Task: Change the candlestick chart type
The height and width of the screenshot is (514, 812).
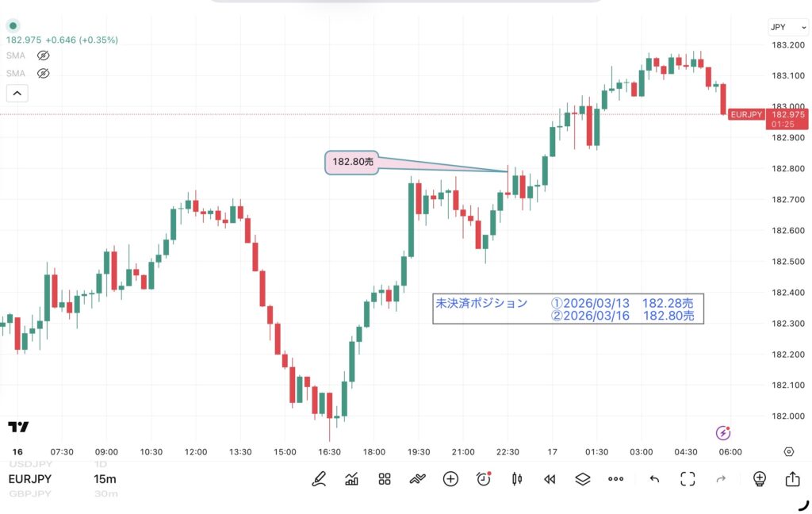Action: pyautogui.click(x=517, y=479)
